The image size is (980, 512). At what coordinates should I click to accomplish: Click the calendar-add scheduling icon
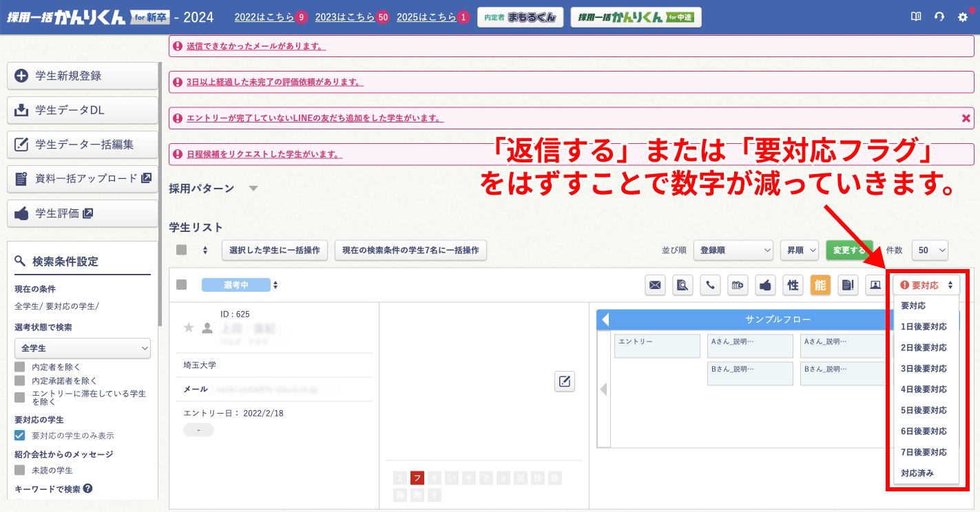(x=738, y=285)
